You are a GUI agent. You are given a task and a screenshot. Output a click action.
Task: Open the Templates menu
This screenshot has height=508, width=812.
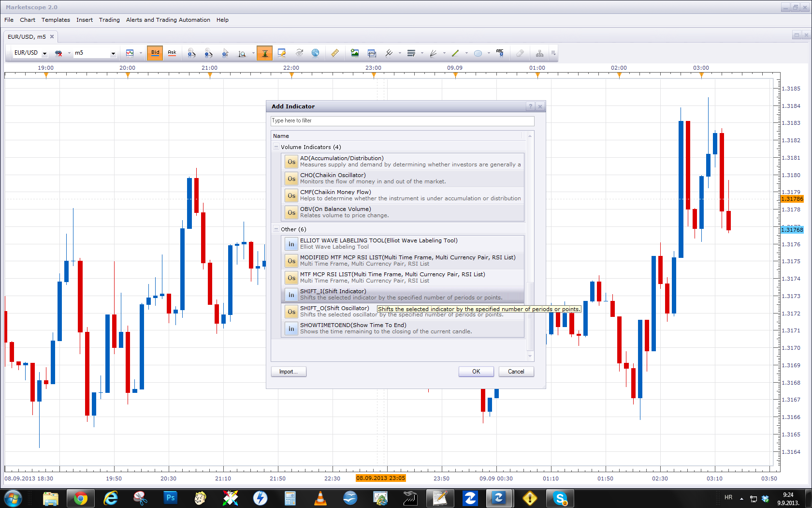tap(56, 20)
